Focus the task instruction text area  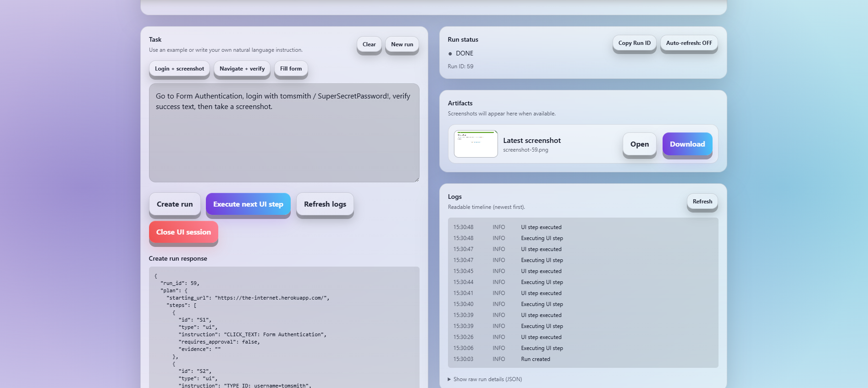284,133
